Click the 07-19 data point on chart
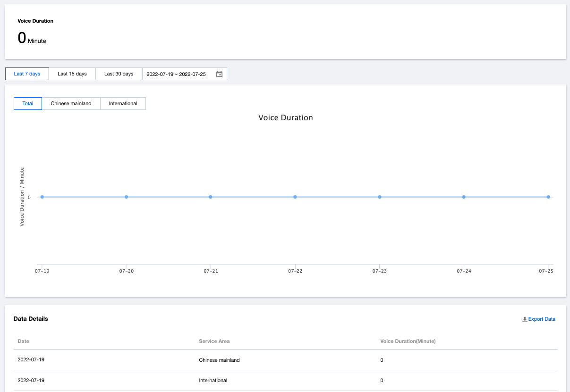The image size is (570, 392). tap(42, 197)
